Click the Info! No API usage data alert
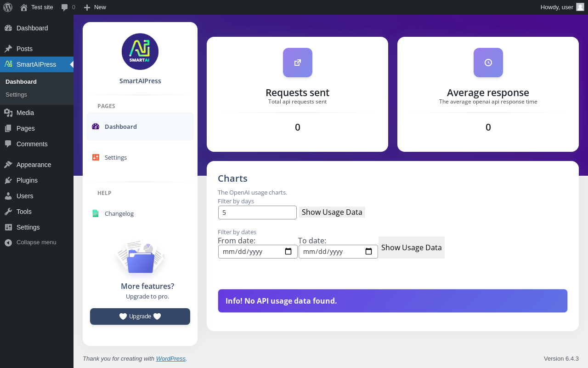 pyautogui.click(x=393, y=301)
